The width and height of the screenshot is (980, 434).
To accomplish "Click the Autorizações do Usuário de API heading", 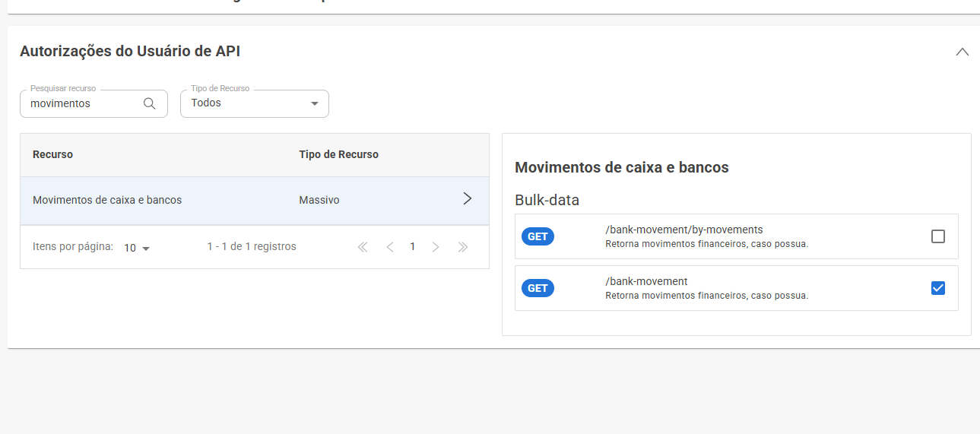I will pos(130,51).
